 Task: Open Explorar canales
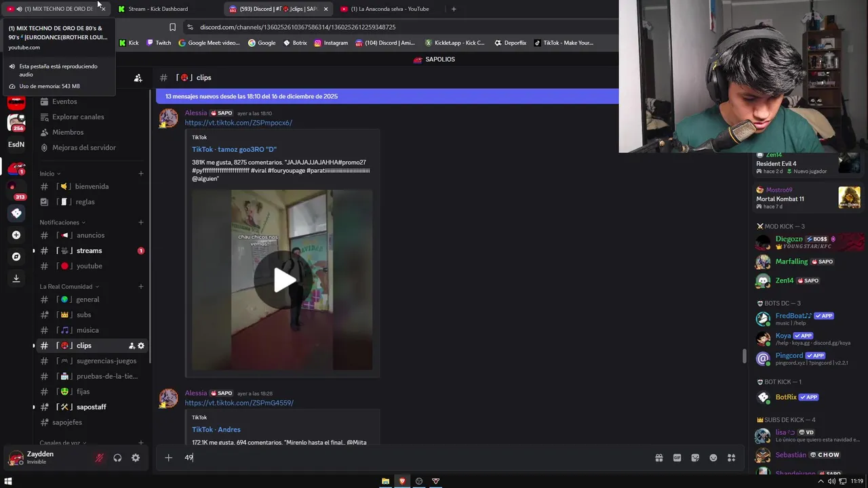click(92, 117)
